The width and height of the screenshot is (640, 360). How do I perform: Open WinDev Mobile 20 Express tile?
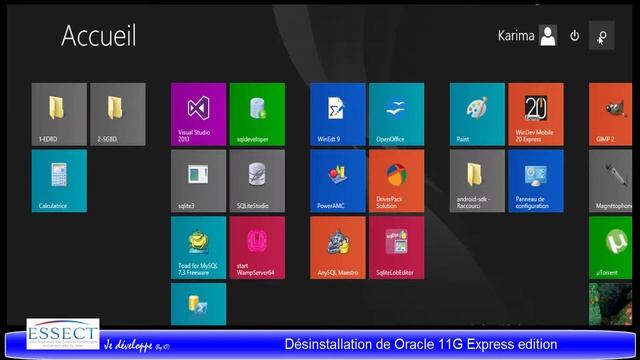(x=536, y=114)
